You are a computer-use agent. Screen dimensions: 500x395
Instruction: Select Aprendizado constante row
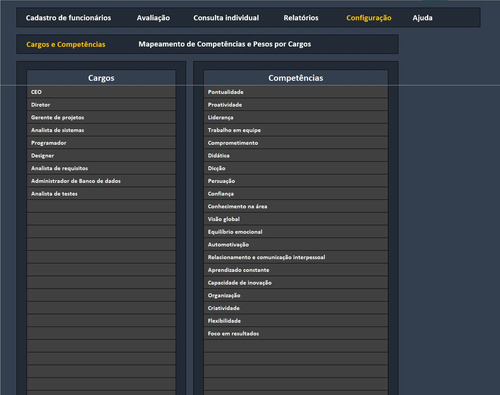point(296,270)
